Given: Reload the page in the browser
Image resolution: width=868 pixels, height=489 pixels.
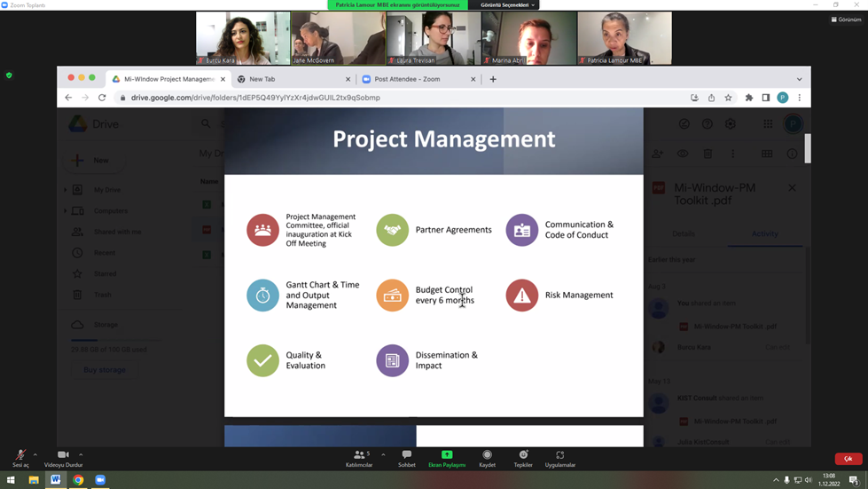Looking at the screenshot, I should pos(102,98).
